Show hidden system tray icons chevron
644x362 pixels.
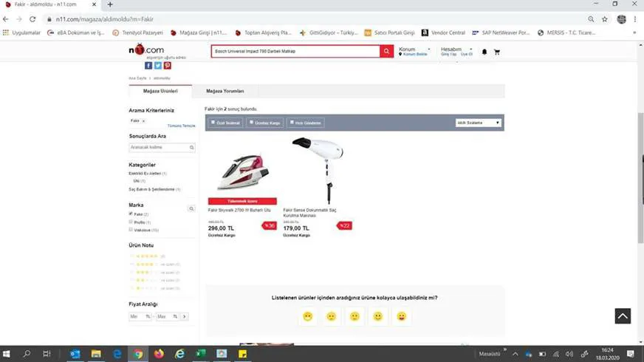click(x=515, y=354)
